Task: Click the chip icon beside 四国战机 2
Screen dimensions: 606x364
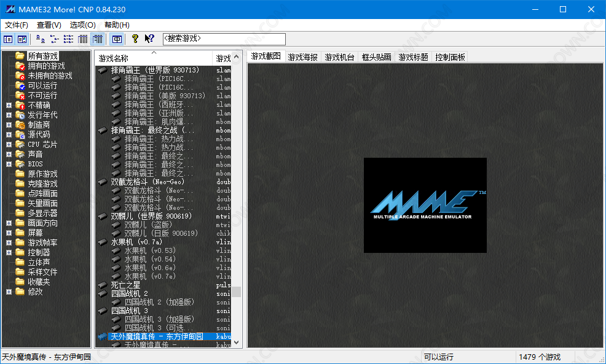Action: pos(103,294)
